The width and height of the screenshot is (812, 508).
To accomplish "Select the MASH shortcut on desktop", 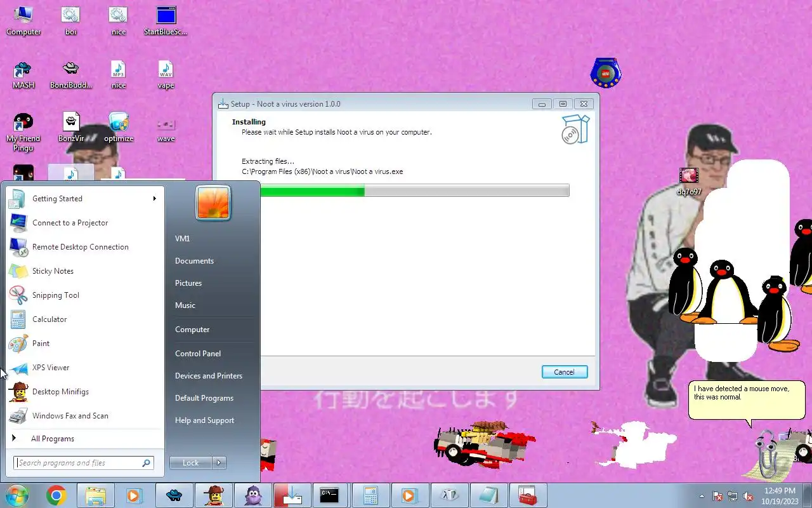I will 23,74.
